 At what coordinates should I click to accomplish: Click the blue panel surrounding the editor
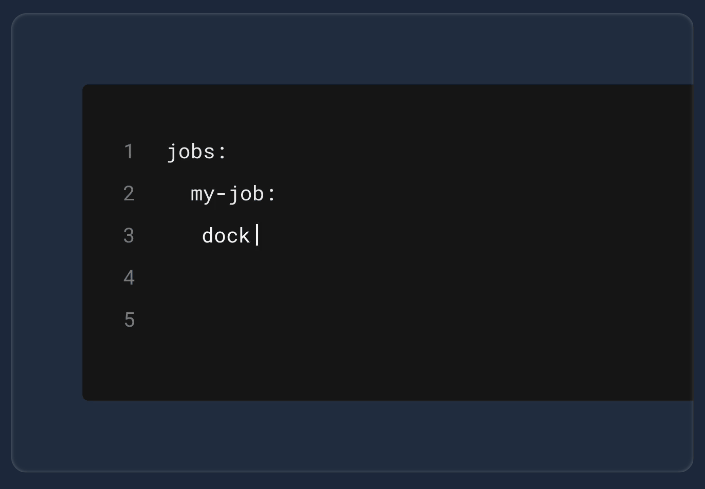coord(45,250)
